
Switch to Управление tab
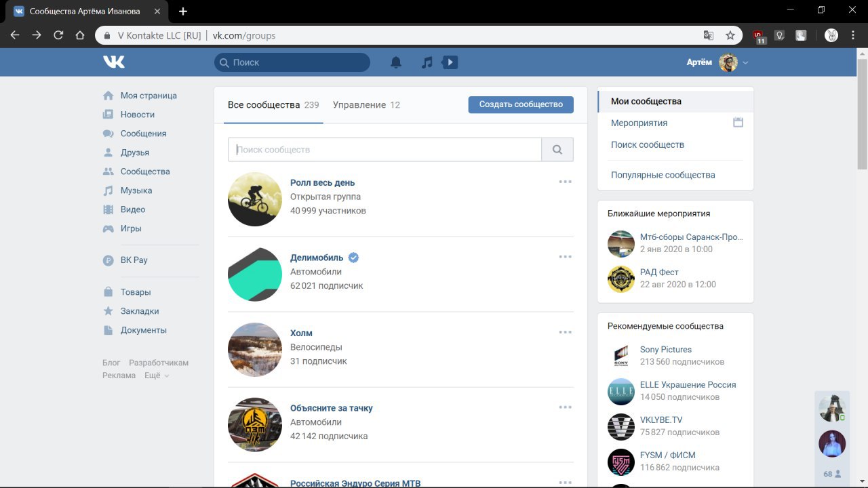point(366,105)
